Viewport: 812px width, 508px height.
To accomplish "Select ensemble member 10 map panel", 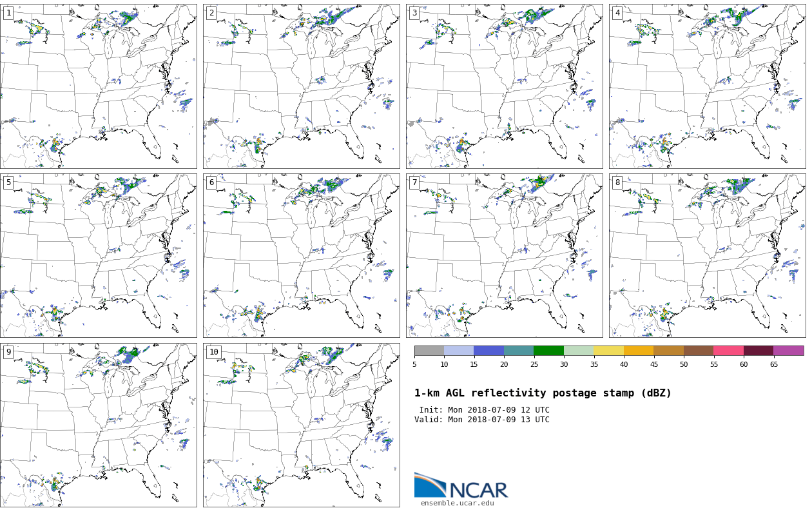I will coord(302,425).
